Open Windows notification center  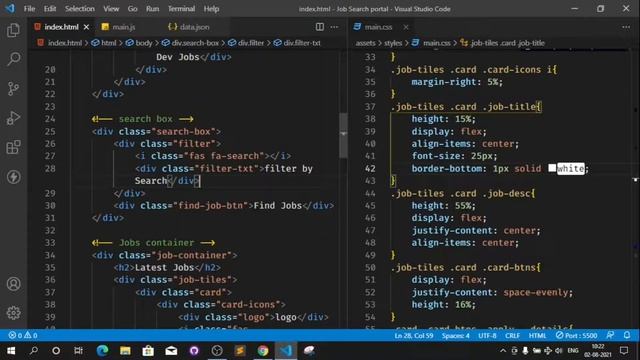tap(624, 351)
